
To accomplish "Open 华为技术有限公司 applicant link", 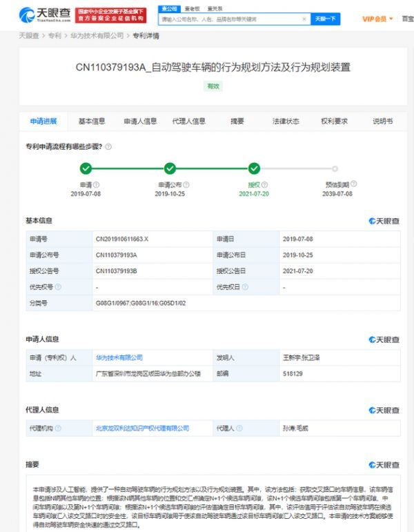I will click(x=119, y=357).
